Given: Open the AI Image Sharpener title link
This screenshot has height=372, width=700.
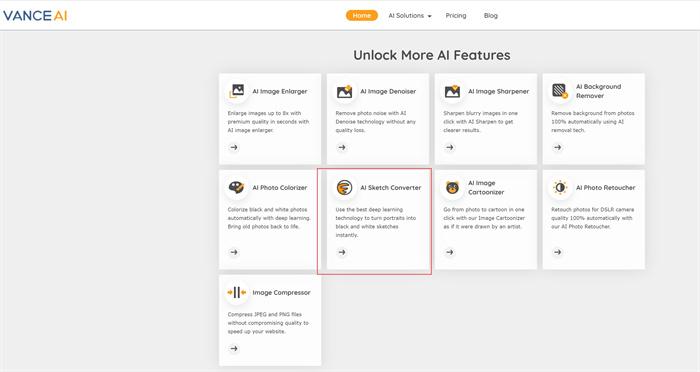Looking at the screenshot, I should [499, 92].
